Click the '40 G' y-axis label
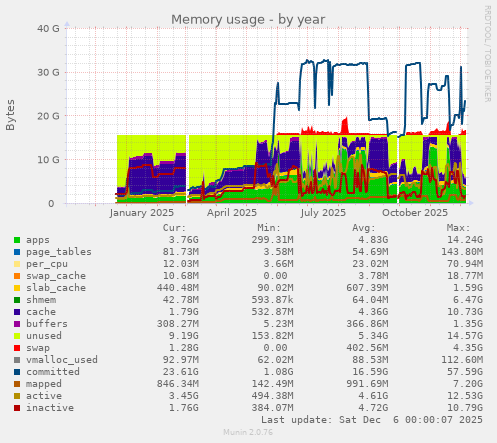 click(48, 29)
